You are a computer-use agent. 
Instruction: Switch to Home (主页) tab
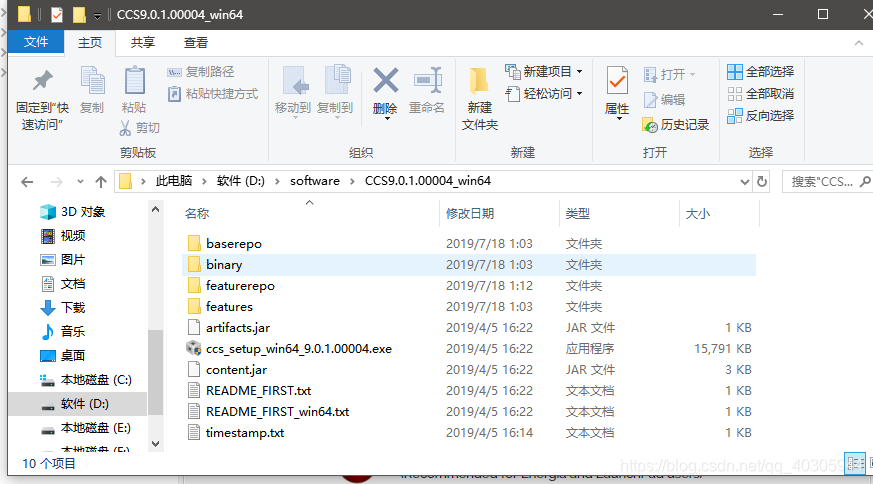[90, 43]
